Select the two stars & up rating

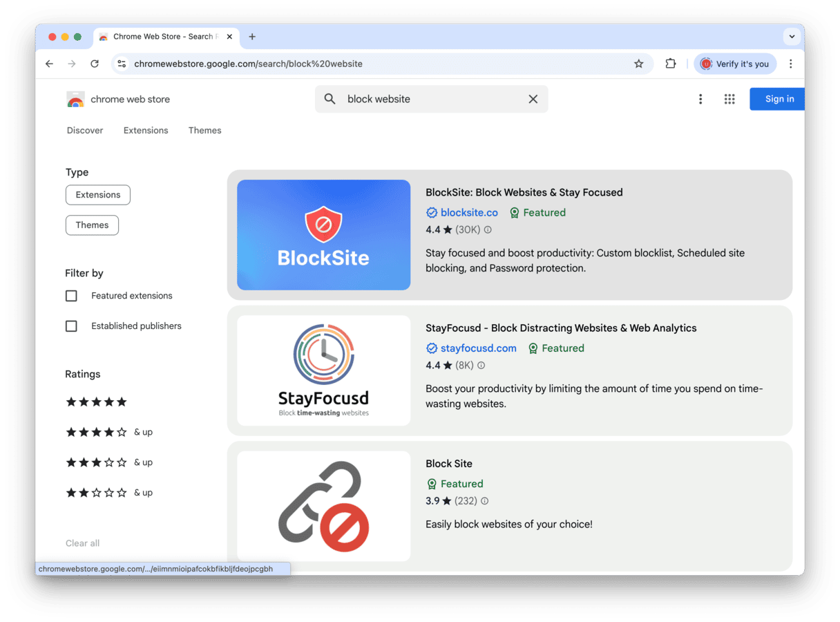[x=109, y=493]
